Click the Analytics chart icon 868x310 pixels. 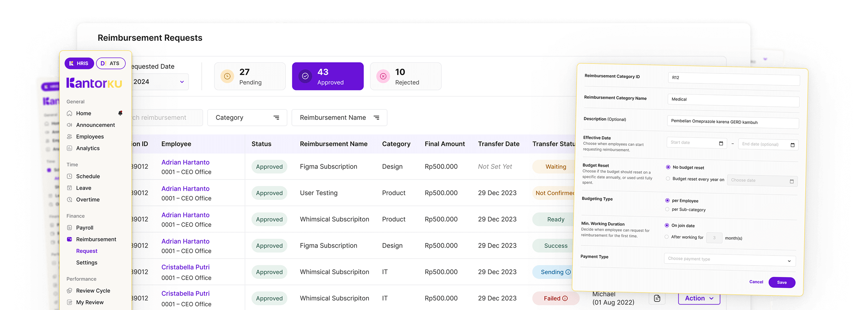pyautogui.click(x=69, y=148)
